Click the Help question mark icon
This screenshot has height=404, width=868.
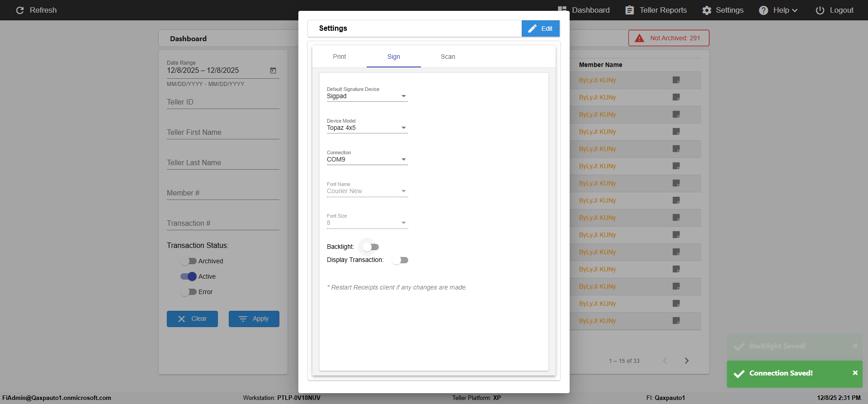pyautogui.click(x=763, y=10)
